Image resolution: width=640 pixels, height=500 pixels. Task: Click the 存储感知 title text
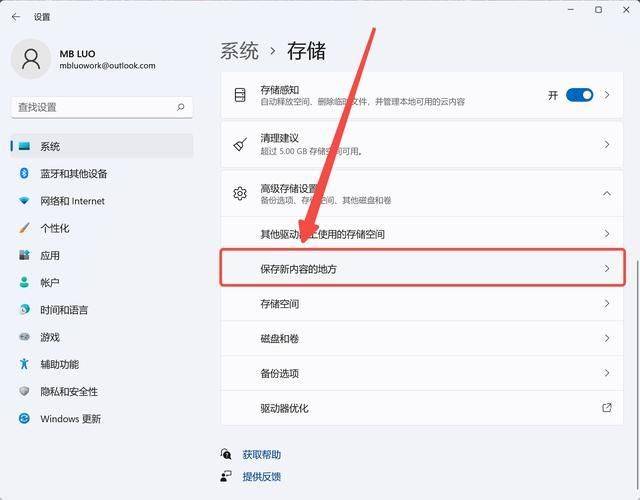point(280,89)
